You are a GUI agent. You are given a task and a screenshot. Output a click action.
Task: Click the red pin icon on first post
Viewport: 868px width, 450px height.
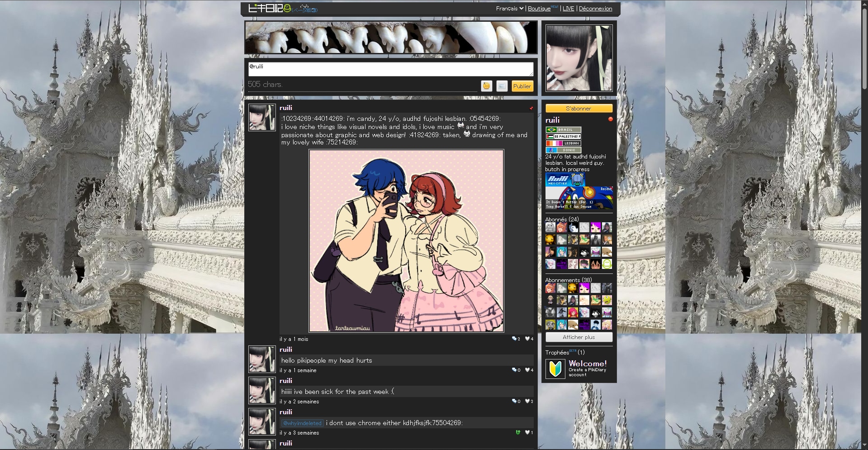pyautogui.click(x=531, y=108)
